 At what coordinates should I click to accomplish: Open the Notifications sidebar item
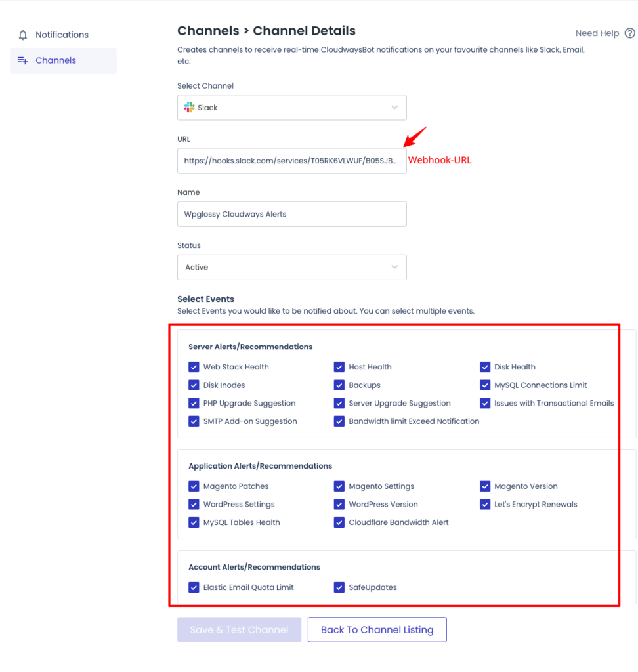pos(63,35)
